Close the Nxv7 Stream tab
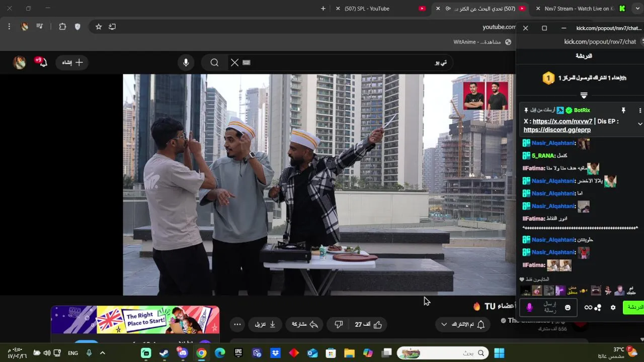Screen dimensions: 644x362 538,9
